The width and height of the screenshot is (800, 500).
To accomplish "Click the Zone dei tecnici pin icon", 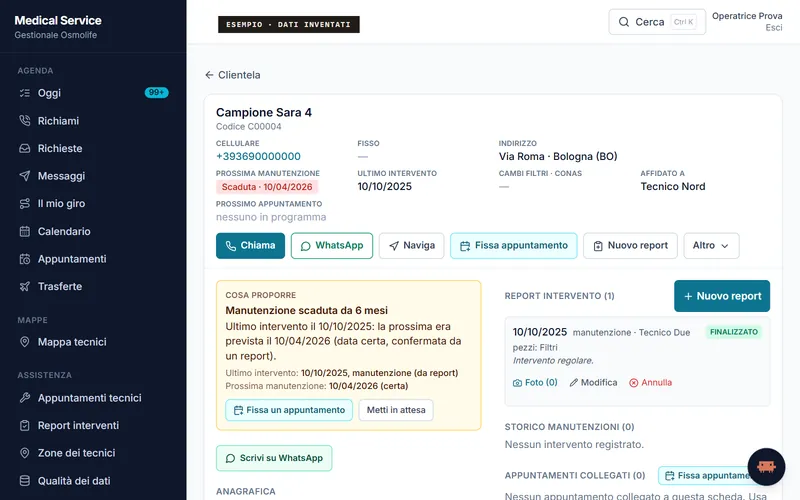I will click(24, 453).
